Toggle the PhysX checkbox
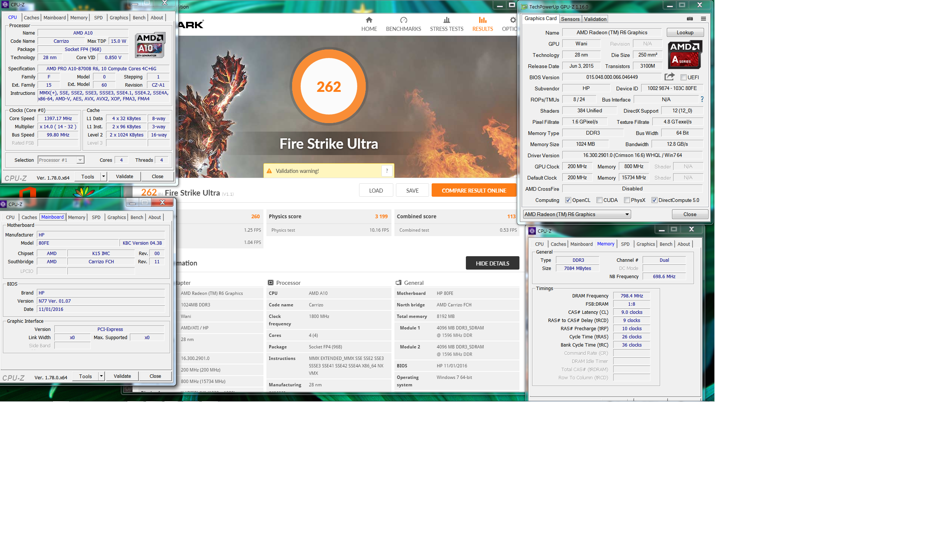The image size is (931, 560). pyautogui.click(x=627, y=200)
